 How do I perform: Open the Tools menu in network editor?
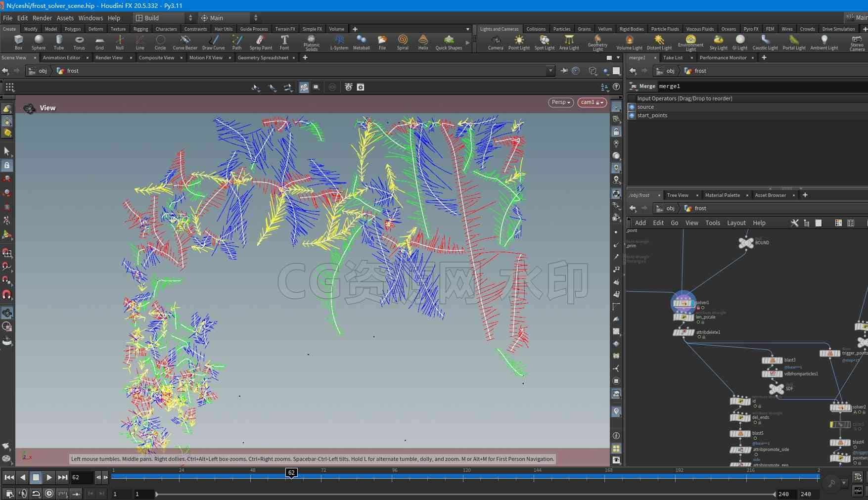pyautogui.click(x=712, y=223)
